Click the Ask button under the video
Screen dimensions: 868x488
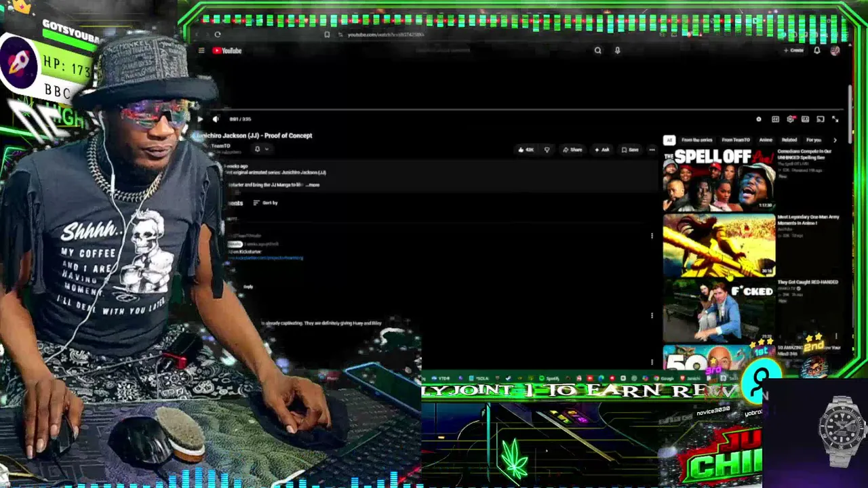(602, 150)
